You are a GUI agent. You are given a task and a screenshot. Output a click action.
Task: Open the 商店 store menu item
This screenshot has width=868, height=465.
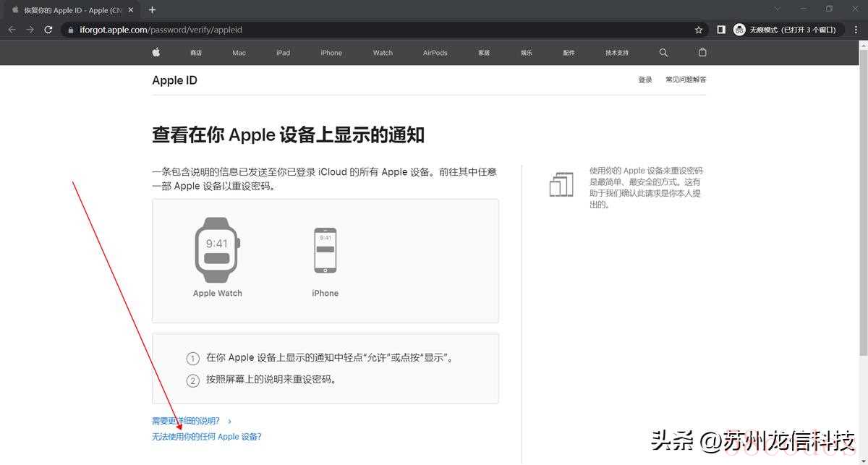click(196, 53)
